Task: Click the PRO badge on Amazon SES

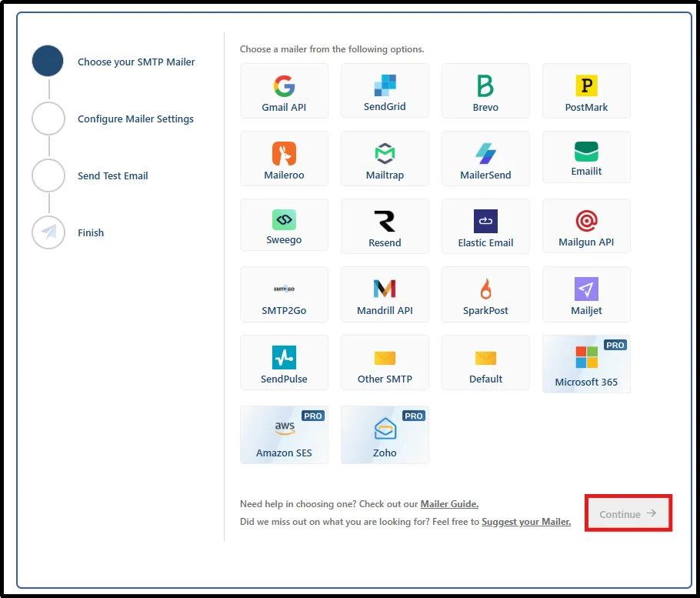Action: [x=312, y=416]
